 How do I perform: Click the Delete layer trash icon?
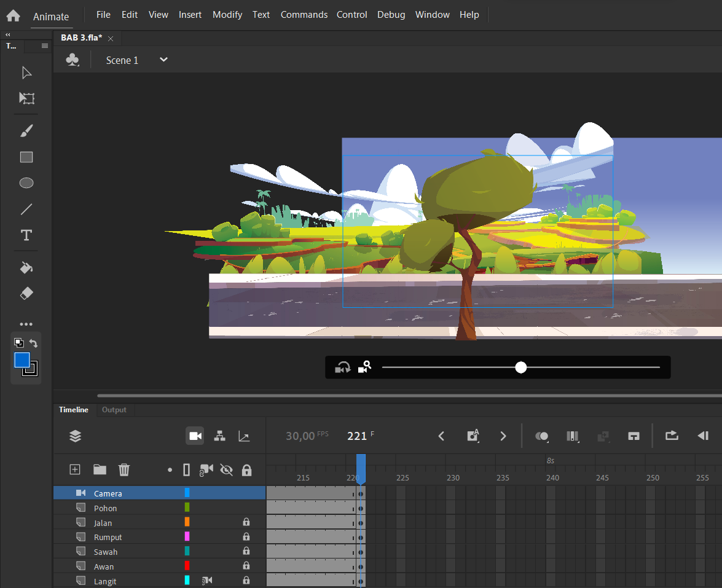[x=124, y=469]
